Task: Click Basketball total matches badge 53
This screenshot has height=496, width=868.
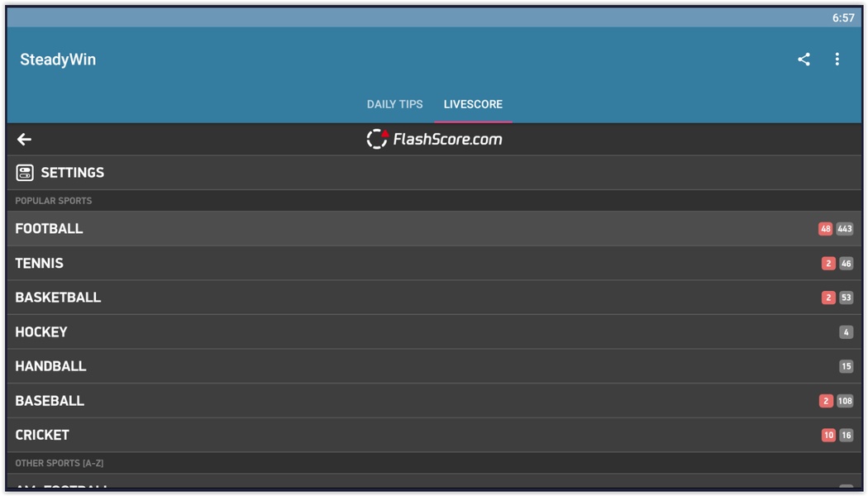Action: 847,298
